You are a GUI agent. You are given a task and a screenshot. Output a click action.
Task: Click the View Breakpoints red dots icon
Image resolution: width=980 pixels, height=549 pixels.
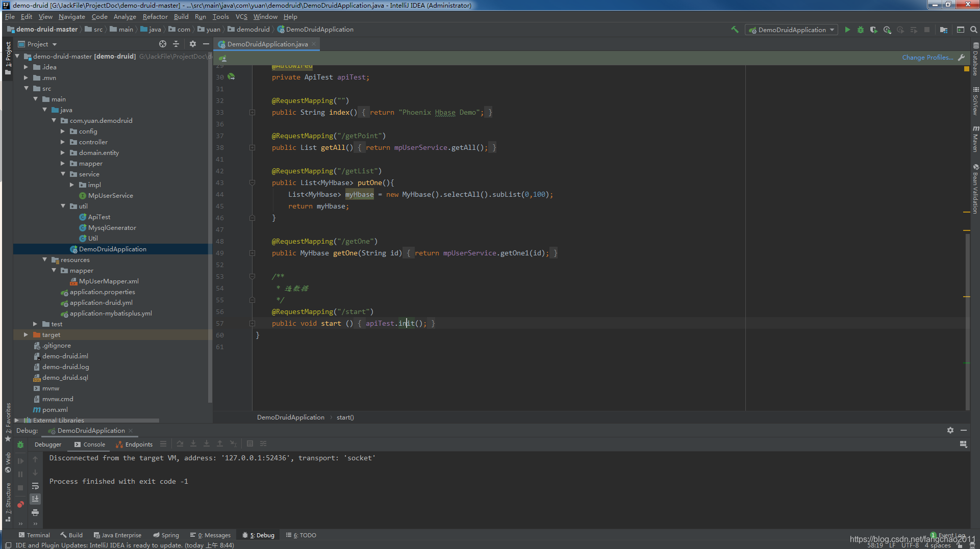coord(20,504)
